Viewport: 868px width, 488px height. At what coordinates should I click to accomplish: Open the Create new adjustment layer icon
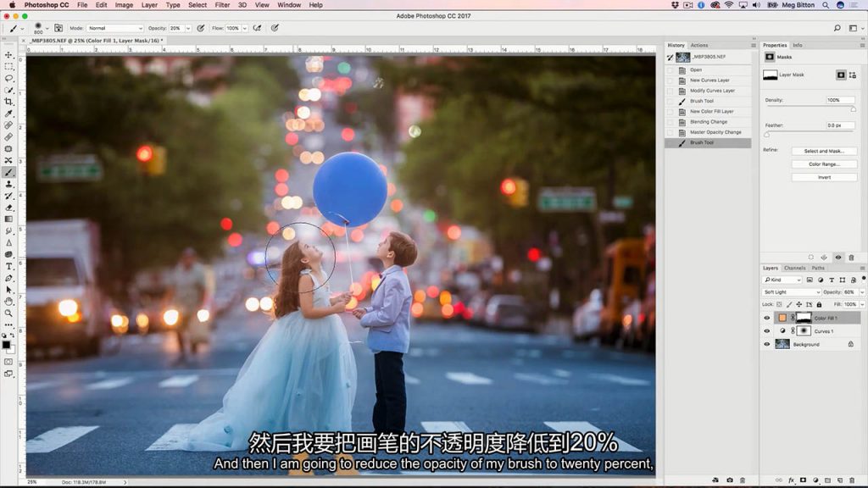point(815,480)
